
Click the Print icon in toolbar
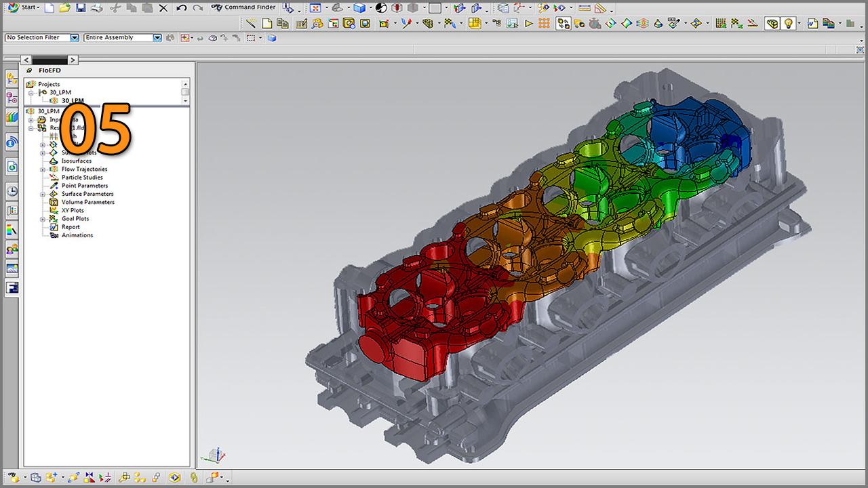click(x=96, y=8)
